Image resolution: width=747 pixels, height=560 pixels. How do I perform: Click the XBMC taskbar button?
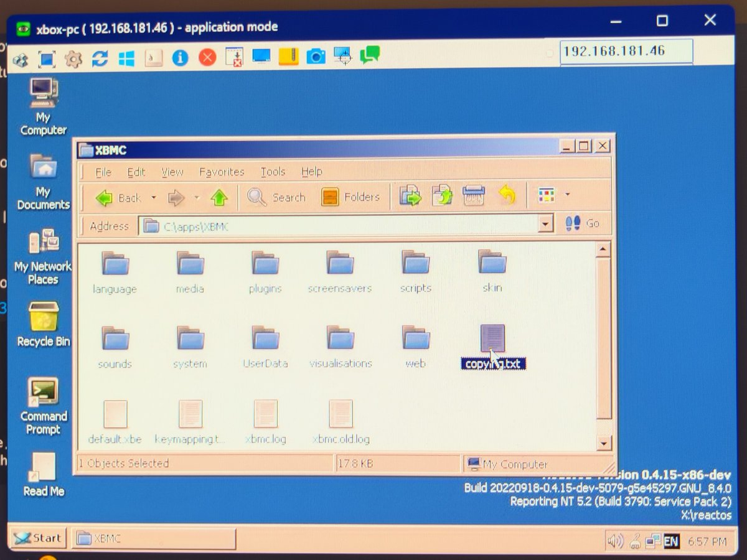tap(154, 539)
